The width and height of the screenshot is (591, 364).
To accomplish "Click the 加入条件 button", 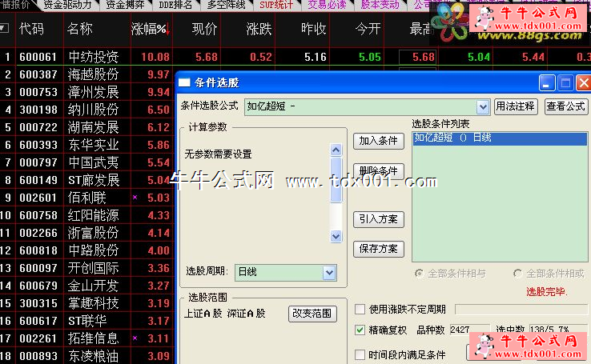I will click(379, 141).
